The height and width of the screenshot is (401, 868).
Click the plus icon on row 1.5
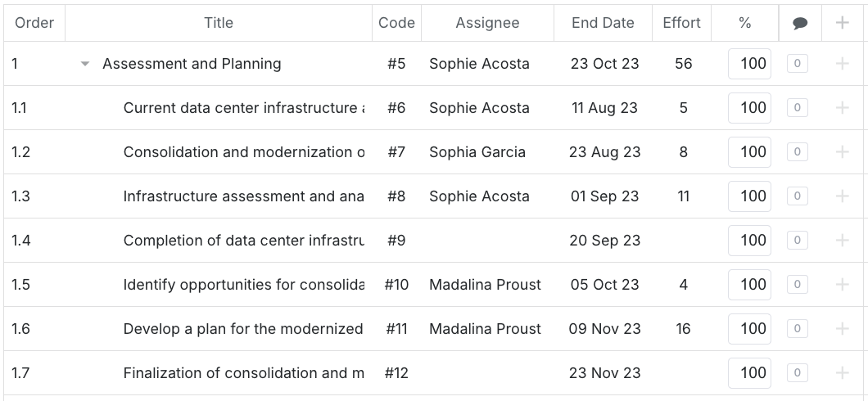842,285
